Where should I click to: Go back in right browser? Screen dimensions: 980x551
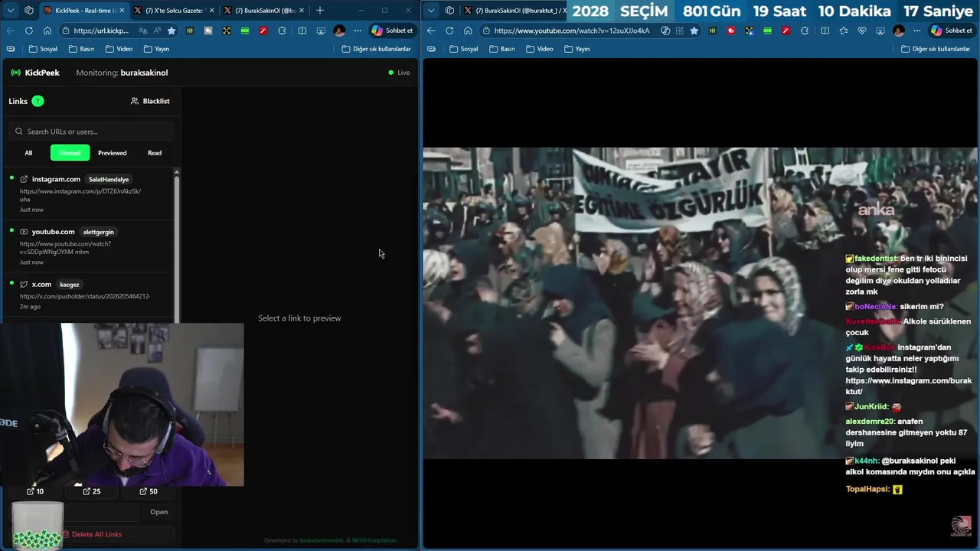pos(431,31)
